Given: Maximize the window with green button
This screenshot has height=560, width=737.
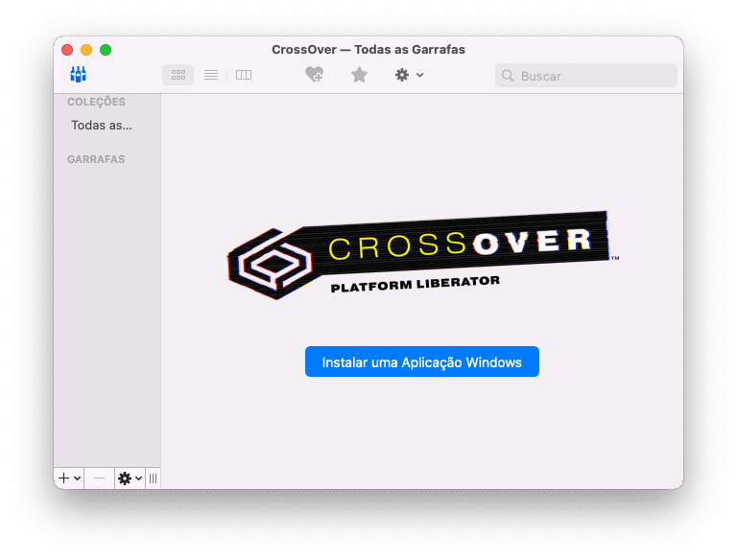Looking at the screenshot, I should (106, 50).
